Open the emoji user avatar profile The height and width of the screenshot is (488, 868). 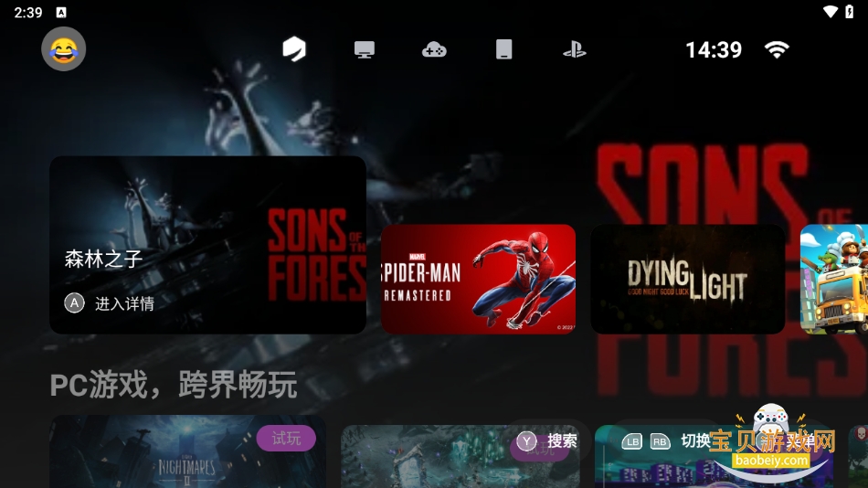64,49
